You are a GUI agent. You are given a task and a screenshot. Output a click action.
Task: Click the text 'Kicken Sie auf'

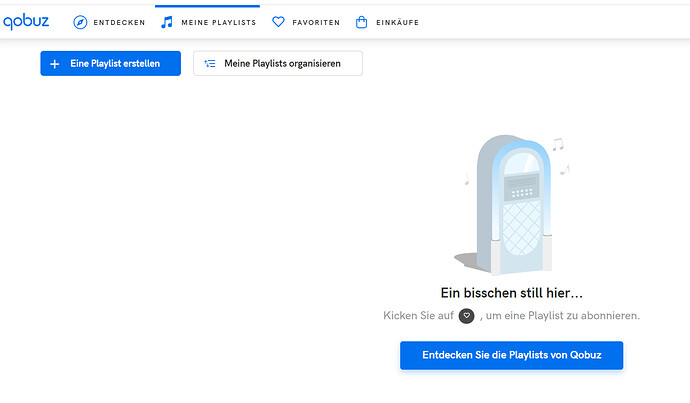click(418, 315)
